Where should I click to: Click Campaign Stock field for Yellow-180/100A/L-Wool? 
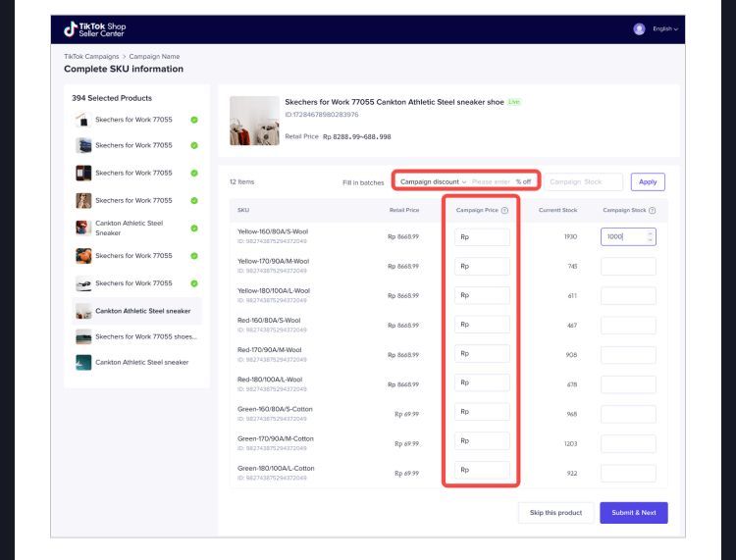pos(628,296)
